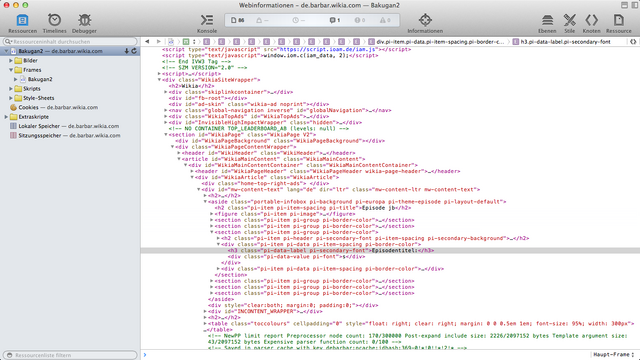The width and height of the screenshot is (640, 360).
Task: Expand the globalNavigation nav node
Action: pos(166,110)
